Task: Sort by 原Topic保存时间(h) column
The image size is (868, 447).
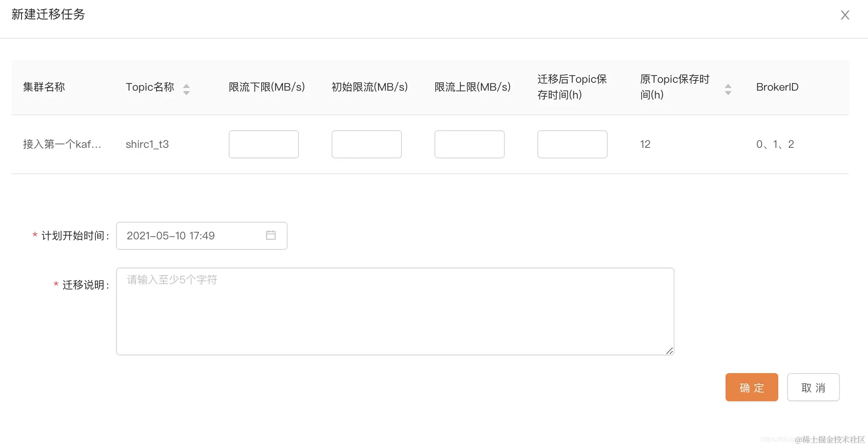Action: pos(728,89)
